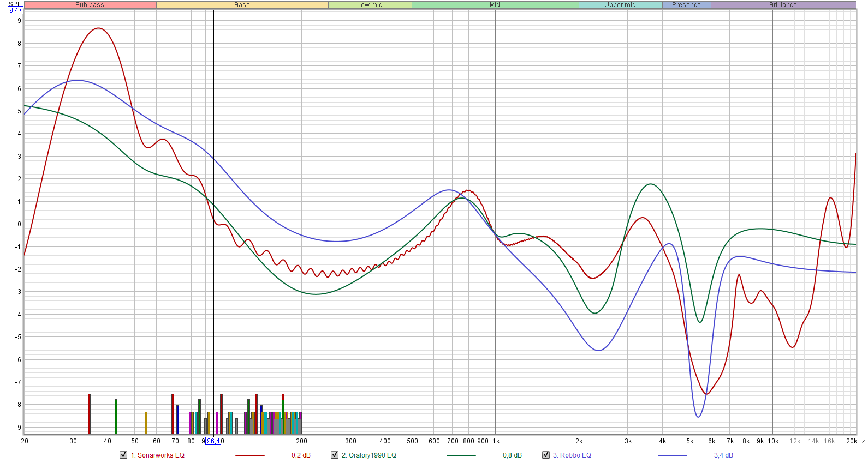Toggle the Sonarworks EQ trace checkbox

[x=123, y=455]
